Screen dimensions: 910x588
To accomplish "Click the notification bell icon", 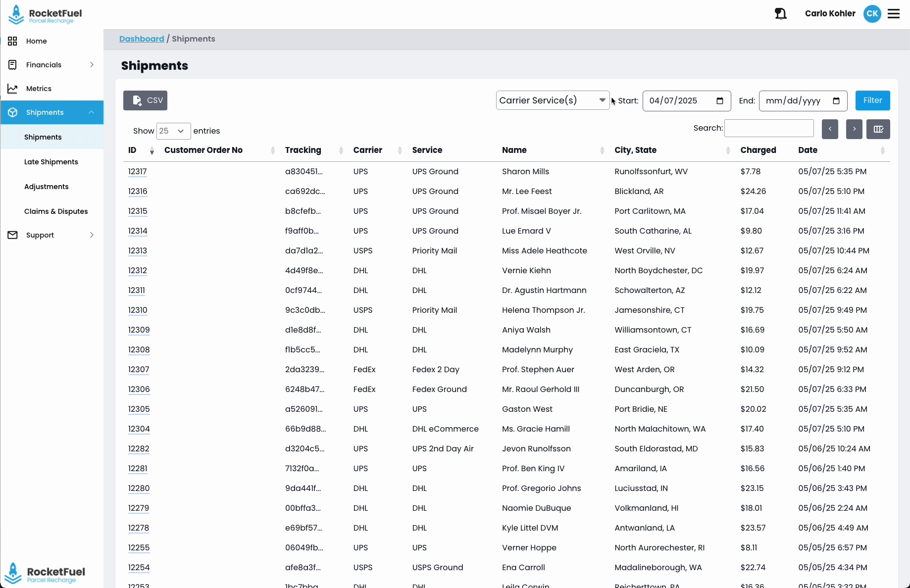I will tap(780, 14).
